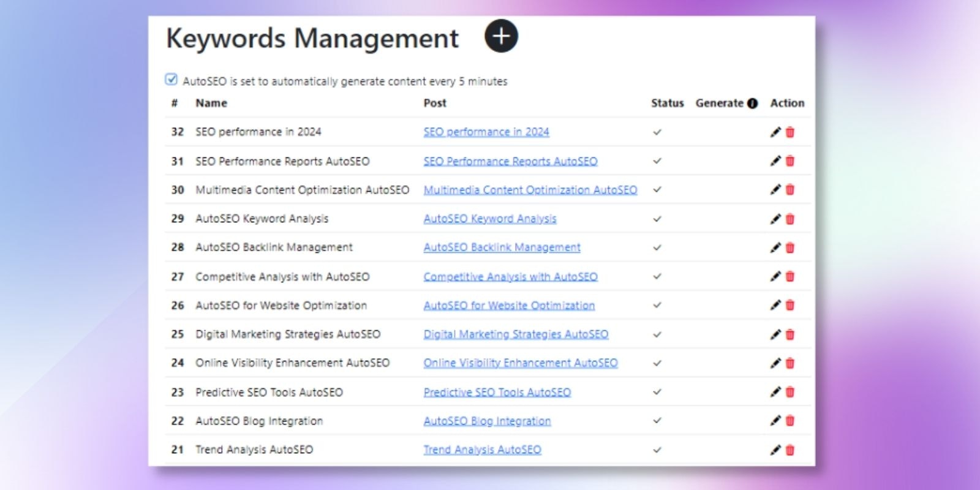980x490 pixels.
Task: Open the Digital Marketing Strategies AutoSEO post
Action: coord(516,334)
